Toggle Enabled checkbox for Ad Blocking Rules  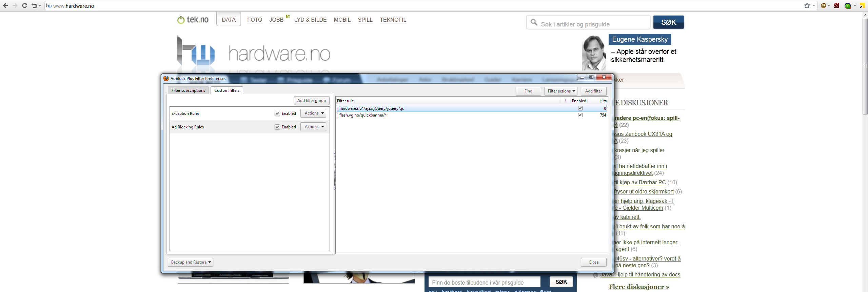click(x=277, y=127)
